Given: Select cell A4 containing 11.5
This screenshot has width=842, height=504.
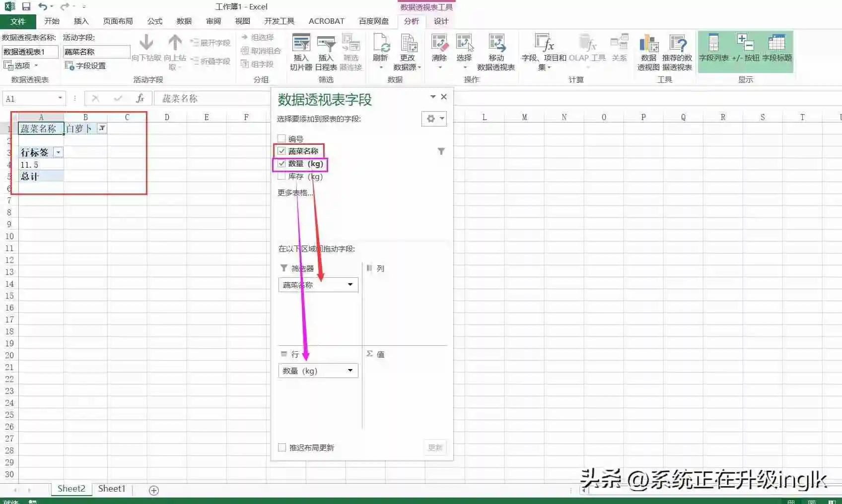Looking at the screenshot, I should click(41, 165).
